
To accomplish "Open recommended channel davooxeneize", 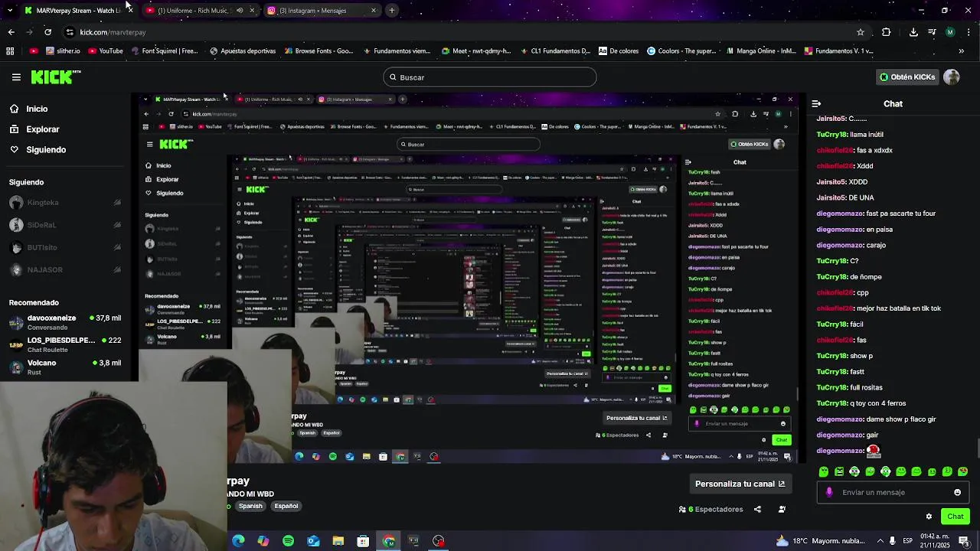I will [x=65, y=322].
